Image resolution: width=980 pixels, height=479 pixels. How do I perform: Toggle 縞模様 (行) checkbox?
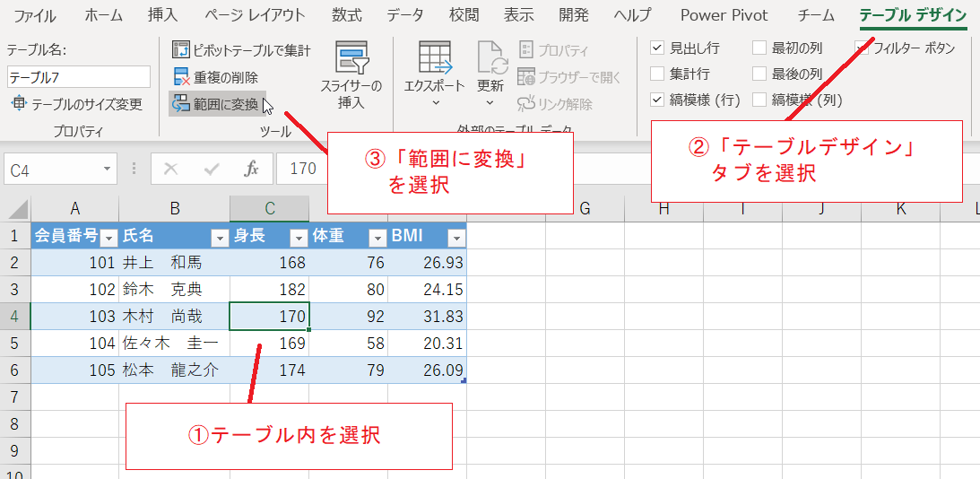(x=657, y=100)
